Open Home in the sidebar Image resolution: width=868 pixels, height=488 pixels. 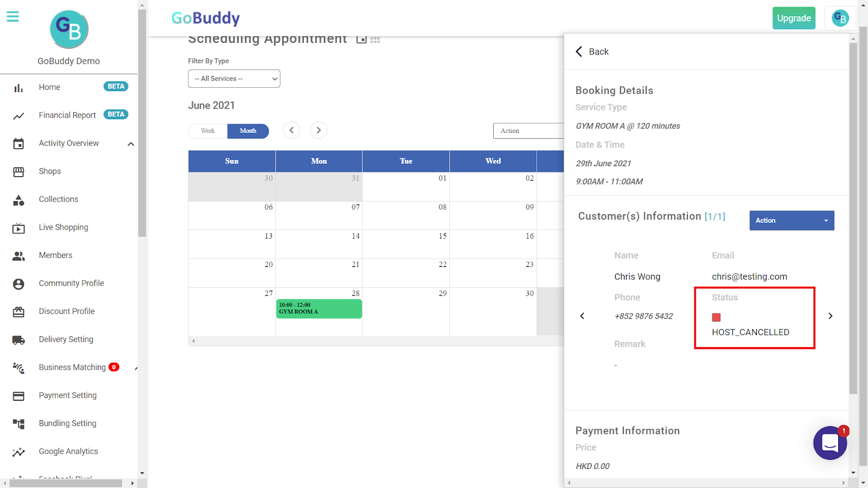[x=49, y=87]
